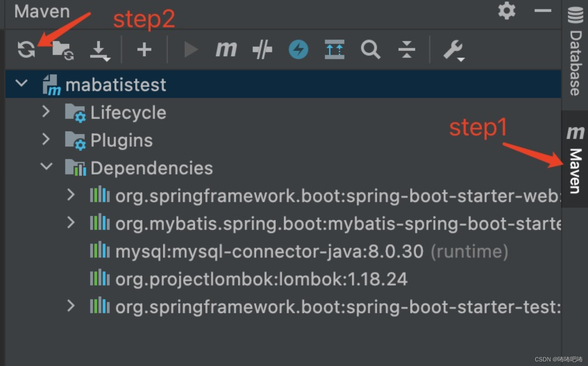Click the Lifecycle folder gear icon
Viewport: 588px width, 366px height.
(75, 113)
